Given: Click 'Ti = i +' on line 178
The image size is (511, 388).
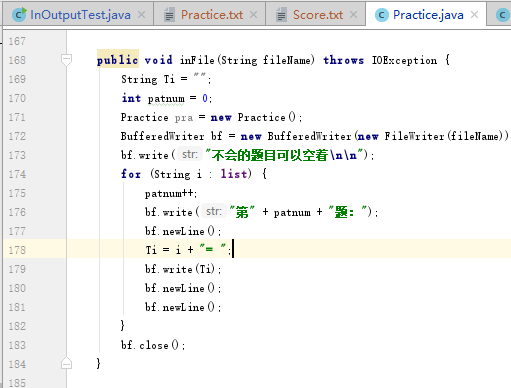Looking at the screenshot, I should tap(169, 250).
